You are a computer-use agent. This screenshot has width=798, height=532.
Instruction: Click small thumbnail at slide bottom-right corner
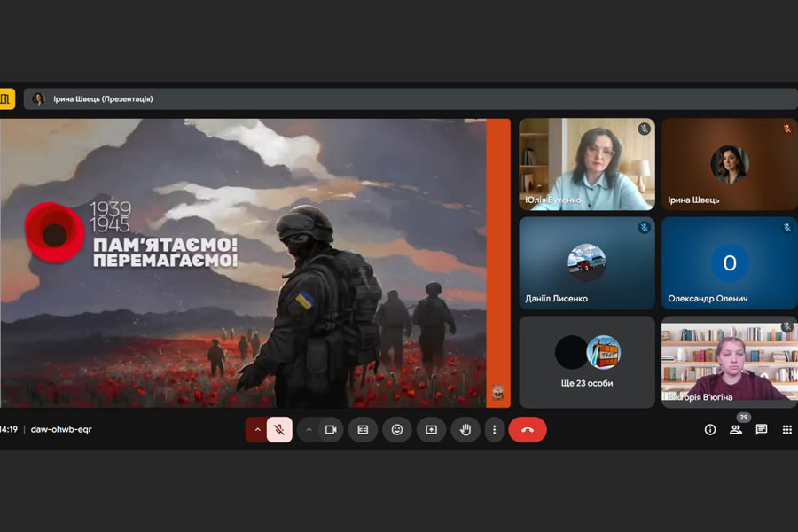497,393
